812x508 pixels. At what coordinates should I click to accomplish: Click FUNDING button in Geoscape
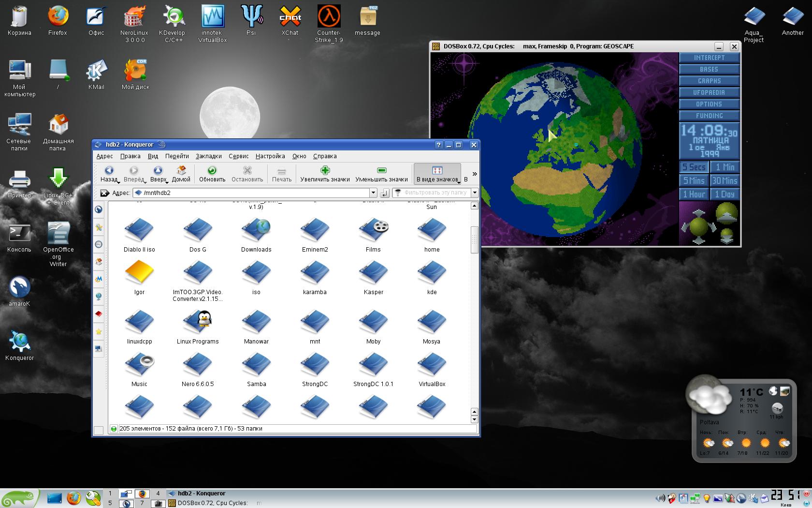pyautogui.click(x=709, y=116)
